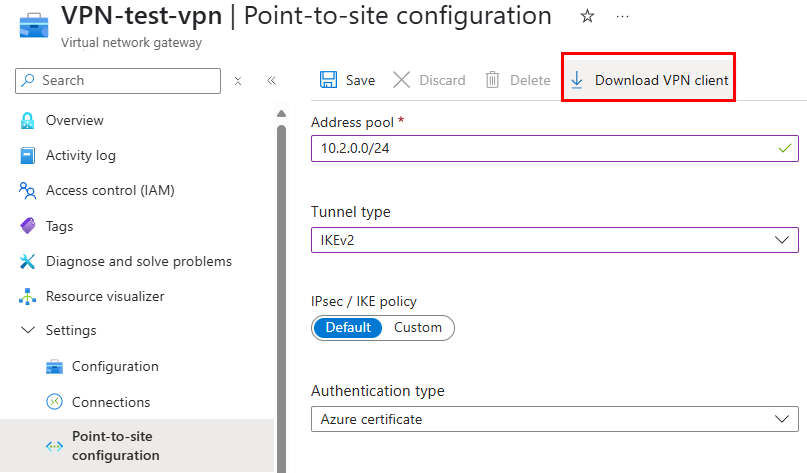Click the Discard button label
807x473 pixels.
coord(442,80)
